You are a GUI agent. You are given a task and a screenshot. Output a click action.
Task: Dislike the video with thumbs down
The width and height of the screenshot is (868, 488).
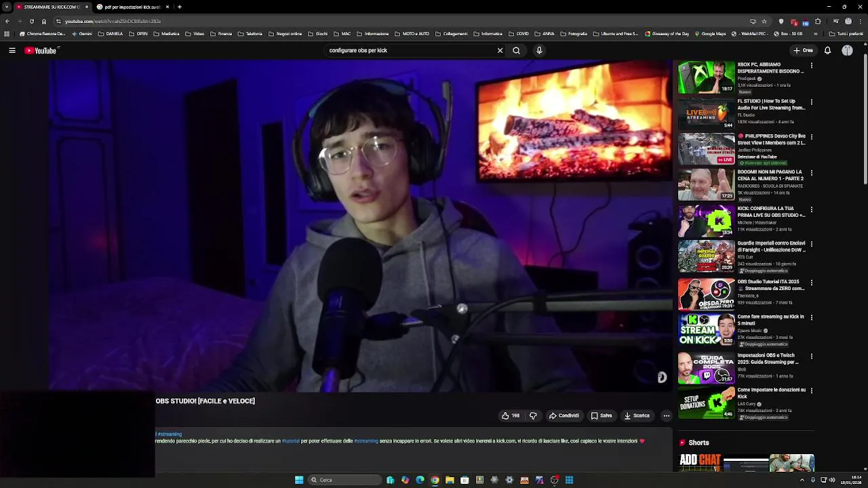(533, 415)
